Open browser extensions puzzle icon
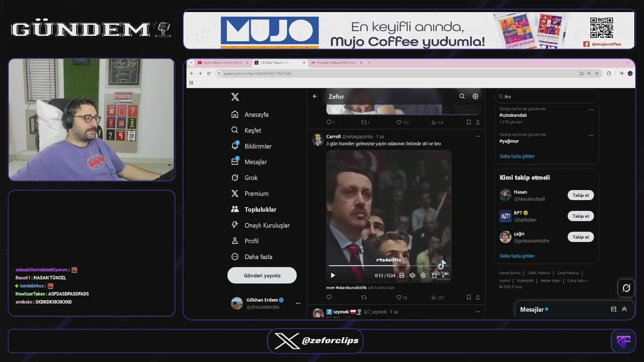Viewport: 644px width, 362px height. [609, 73]
